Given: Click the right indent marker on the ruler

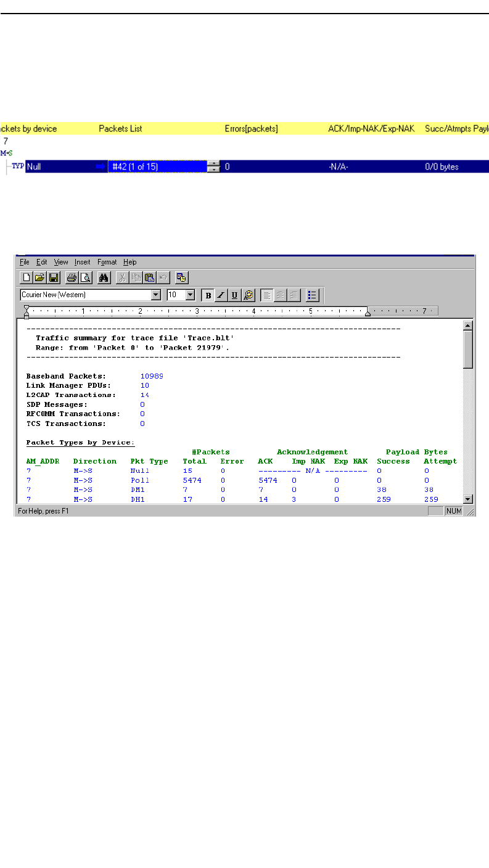Looking at the screenshot, I should click(x=368, y=314).
